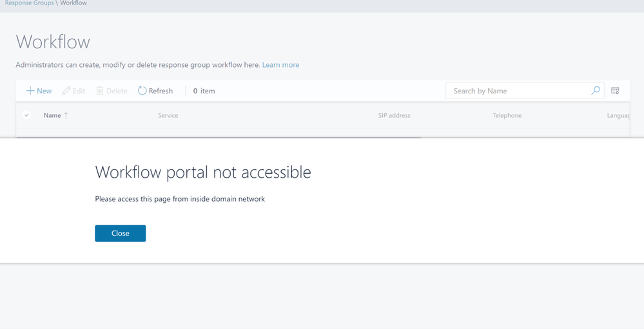
Task: Focus the Search by Name field
Action: (520, 91)
